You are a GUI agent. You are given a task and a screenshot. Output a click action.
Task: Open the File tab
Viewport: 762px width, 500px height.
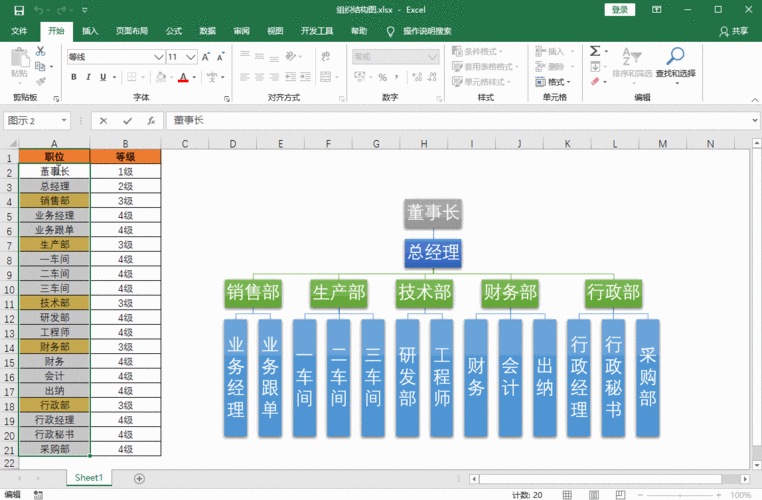tap(19, 31)
